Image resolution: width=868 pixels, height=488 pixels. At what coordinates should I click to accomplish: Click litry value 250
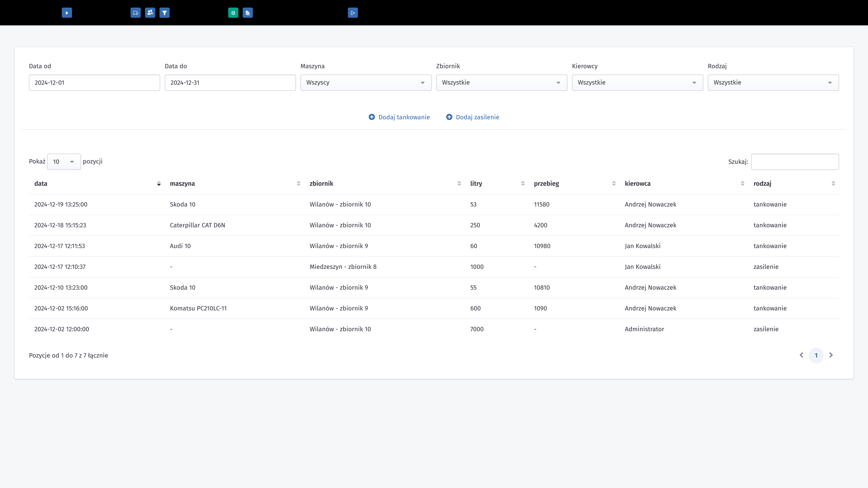point(475,225)
